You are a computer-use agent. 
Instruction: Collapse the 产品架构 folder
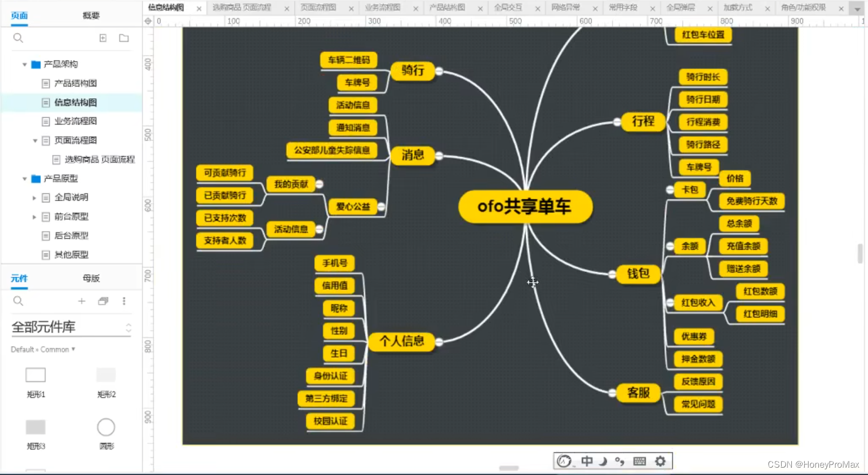tap(25, 64)
